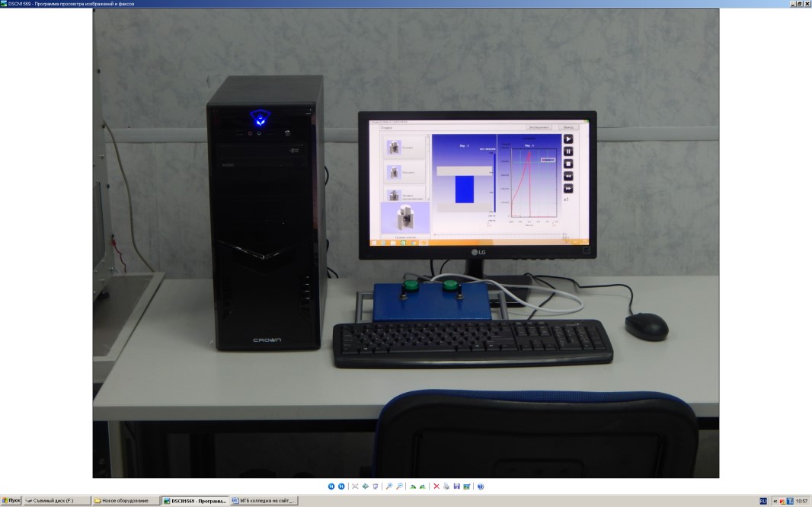The image size is (812, 507).
Task: Open the image for editing
Action: coord(466,486)
